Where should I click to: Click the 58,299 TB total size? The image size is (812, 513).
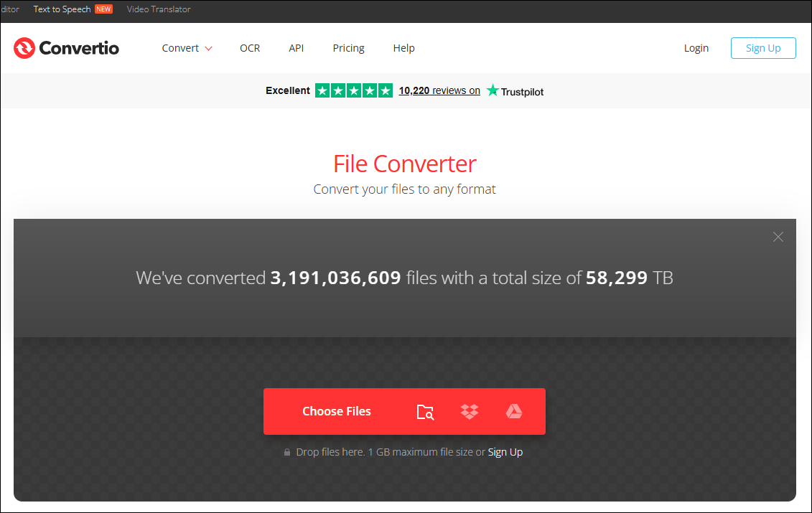[629, 278]
